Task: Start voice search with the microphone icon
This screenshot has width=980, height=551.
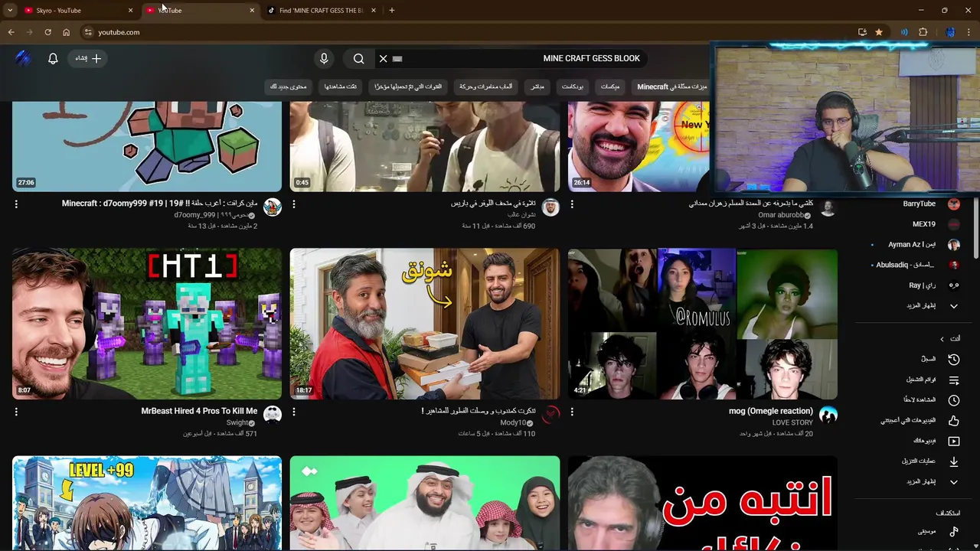Action: pyautogui.click(x=324, y=58)
